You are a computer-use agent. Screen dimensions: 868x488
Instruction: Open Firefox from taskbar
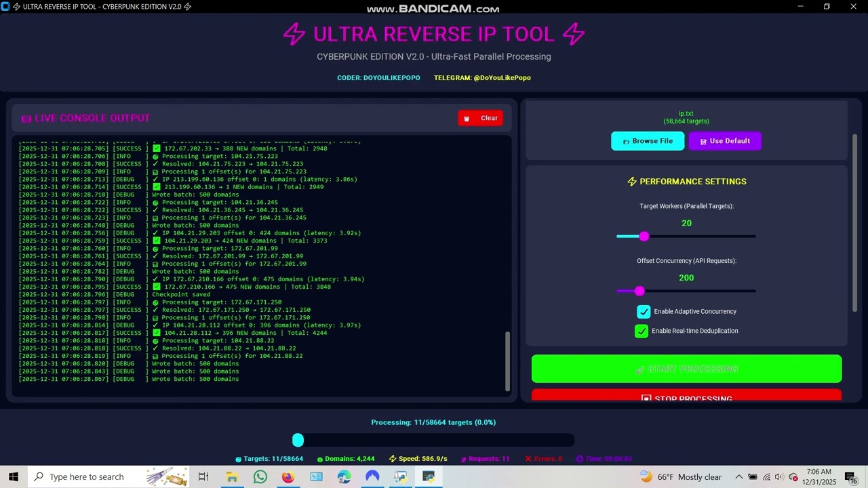pos(288,476)
